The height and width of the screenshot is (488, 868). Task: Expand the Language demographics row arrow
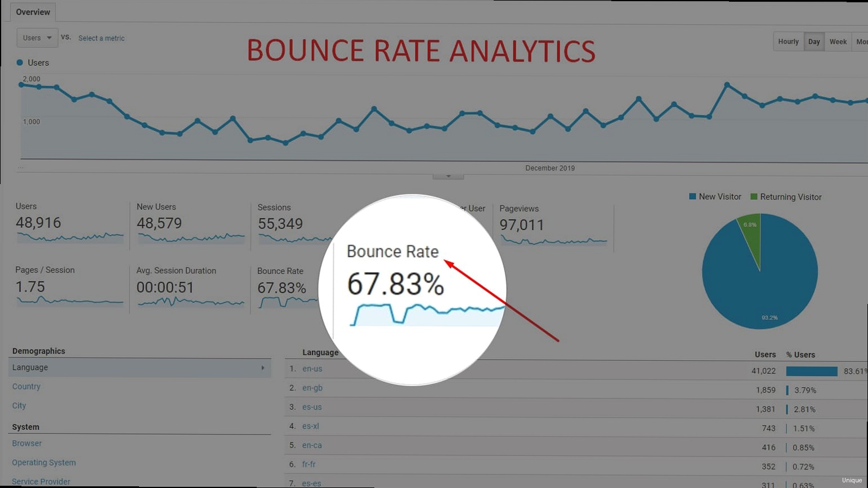point(263,368)
